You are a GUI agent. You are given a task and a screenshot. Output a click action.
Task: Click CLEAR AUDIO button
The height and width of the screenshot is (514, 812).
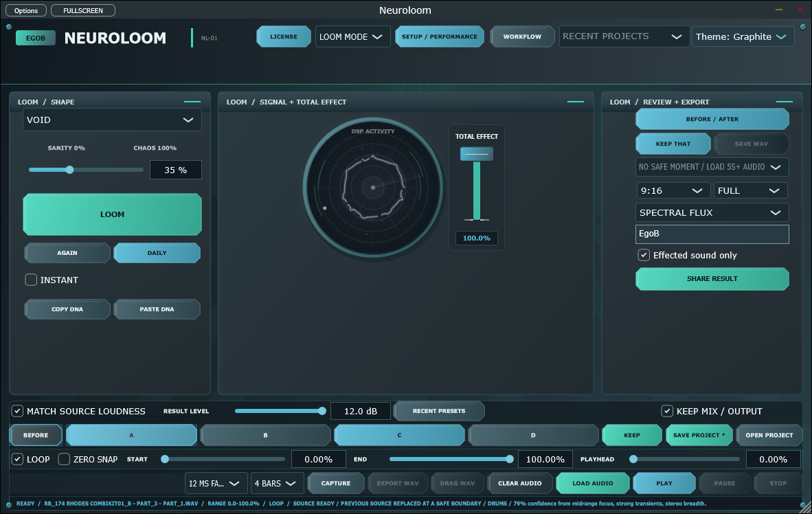click(x=520, y=484)
